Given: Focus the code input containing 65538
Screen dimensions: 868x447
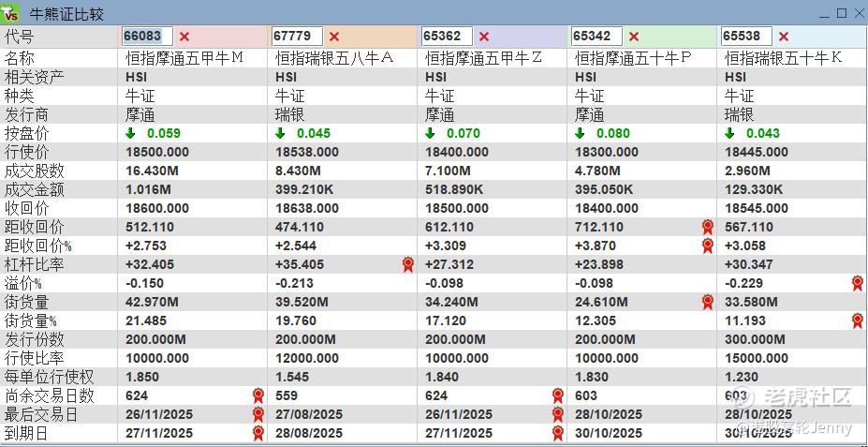Looking at the screenshot, I should pyautogui.click(x=747, y=37).
